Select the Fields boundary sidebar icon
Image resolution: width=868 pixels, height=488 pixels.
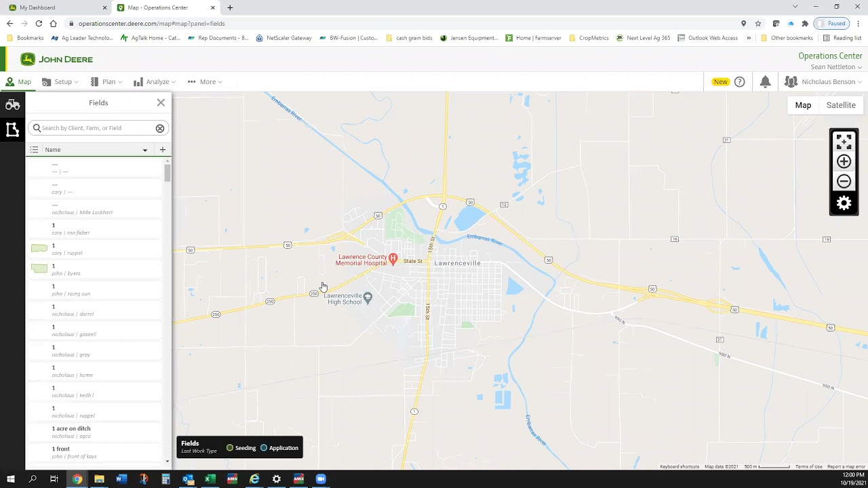click(x=12, y=129)
